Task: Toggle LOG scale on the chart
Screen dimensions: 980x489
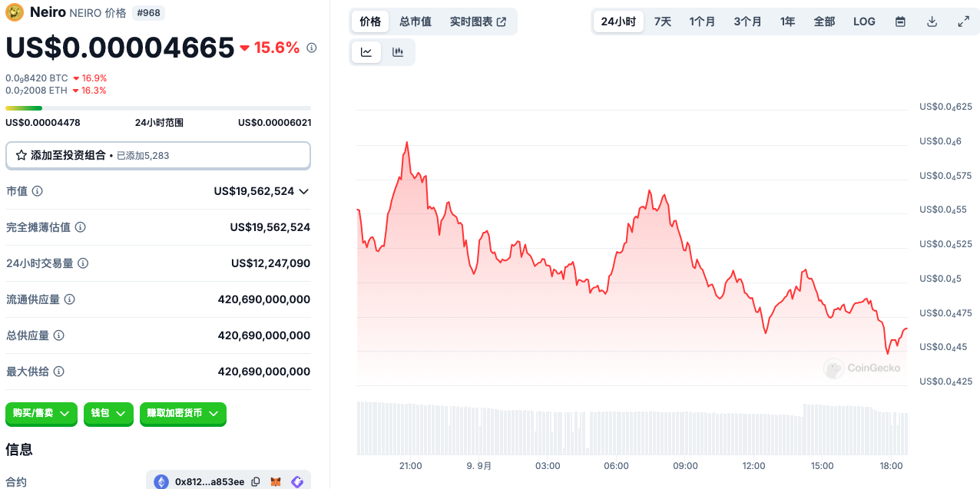Action: point(864,21)
